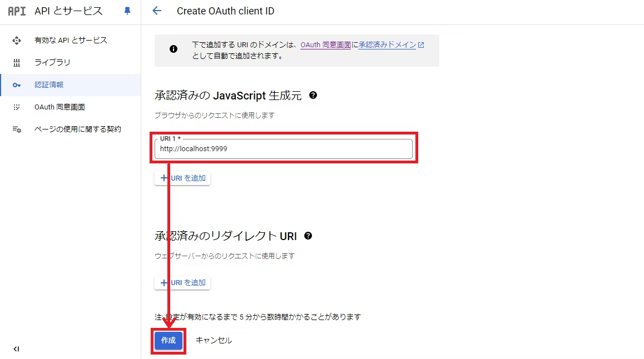Go back with the left arrow
Viewport: 644px width, 359px height.
157,11
